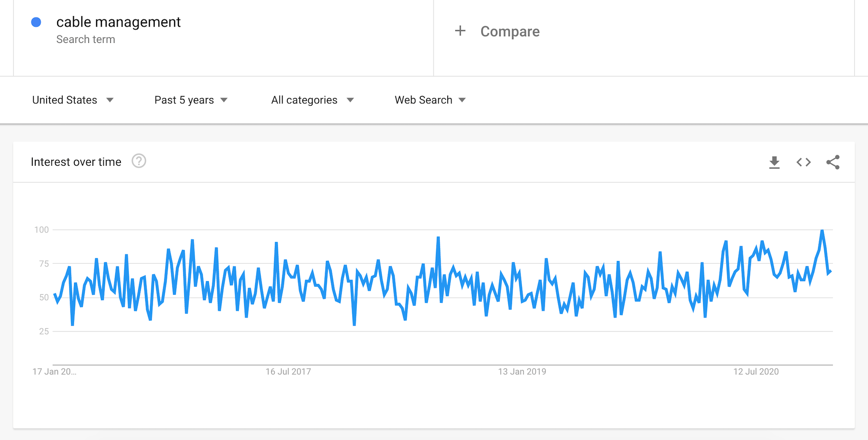Expand the Web Search type dropdown
Image resolution: width=868 pixels, height=440 pixels.
tap(430, 100)
